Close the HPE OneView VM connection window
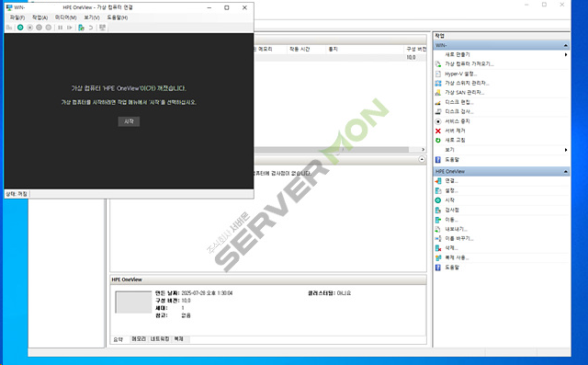 click(x=244, y=7)
